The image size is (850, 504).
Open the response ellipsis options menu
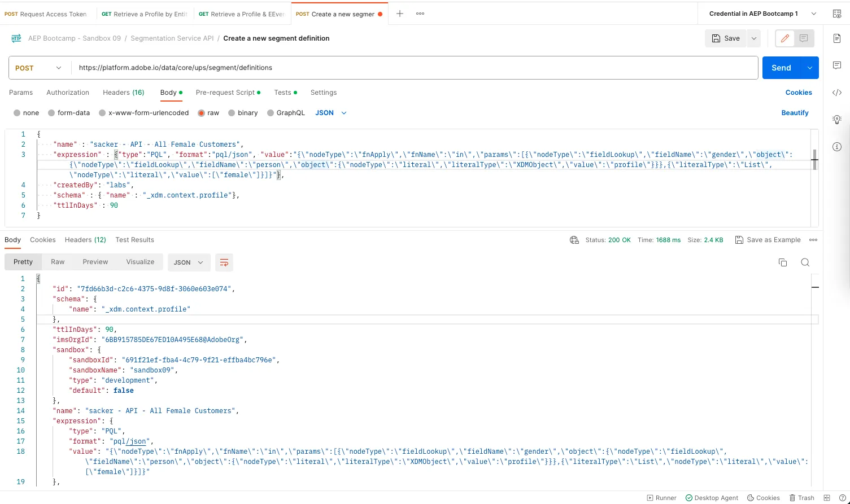pyautogui.click(x=813, y=240)
